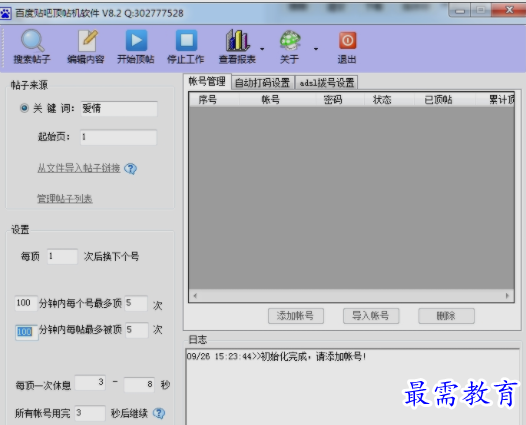Click the 添加帐号 button
This screenshot has height=425, width=526.
pyautogui.click(x=296, y=316)
